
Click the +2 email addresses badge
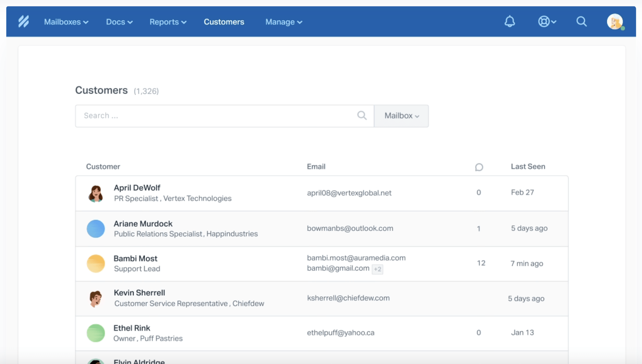377,269
